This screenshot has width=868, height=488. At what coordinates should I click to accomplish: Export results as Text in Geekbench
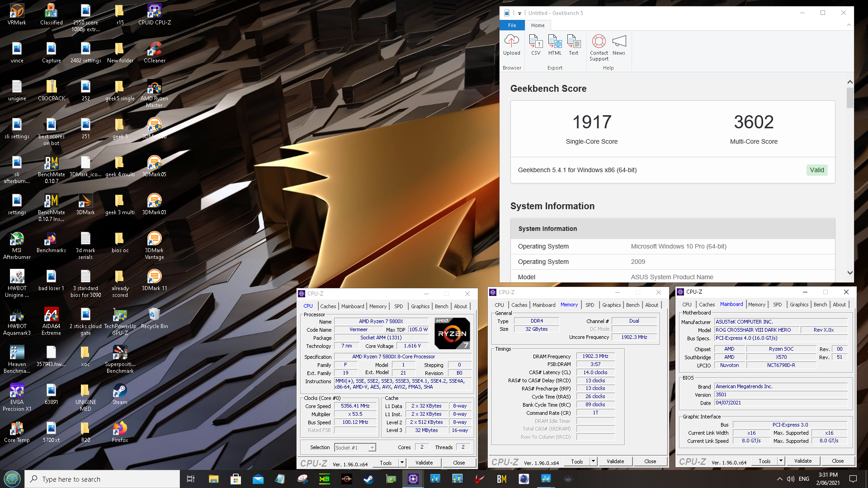point(574,45)
